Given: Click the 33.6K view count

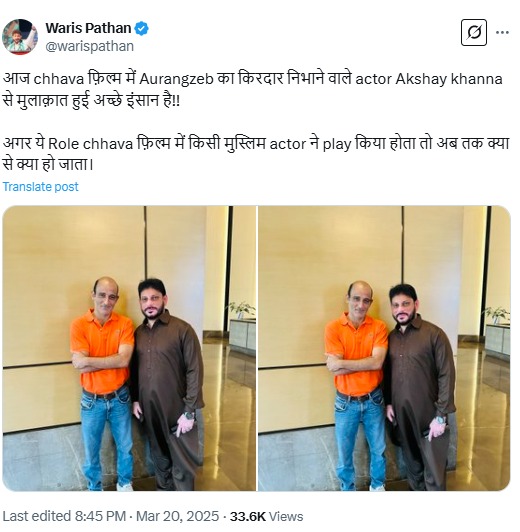Looking at the screenshot, I should tap(248, 516).
